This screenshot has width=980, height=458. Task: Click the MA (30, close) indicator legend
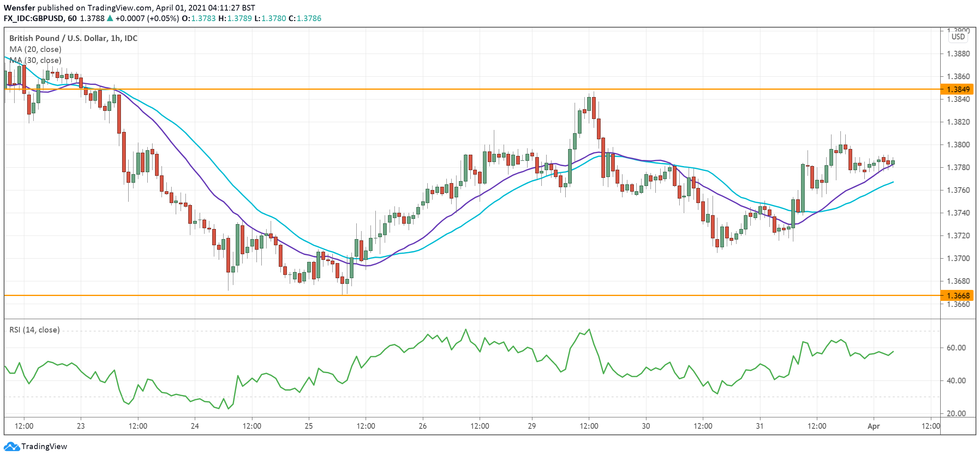point(35,60)
